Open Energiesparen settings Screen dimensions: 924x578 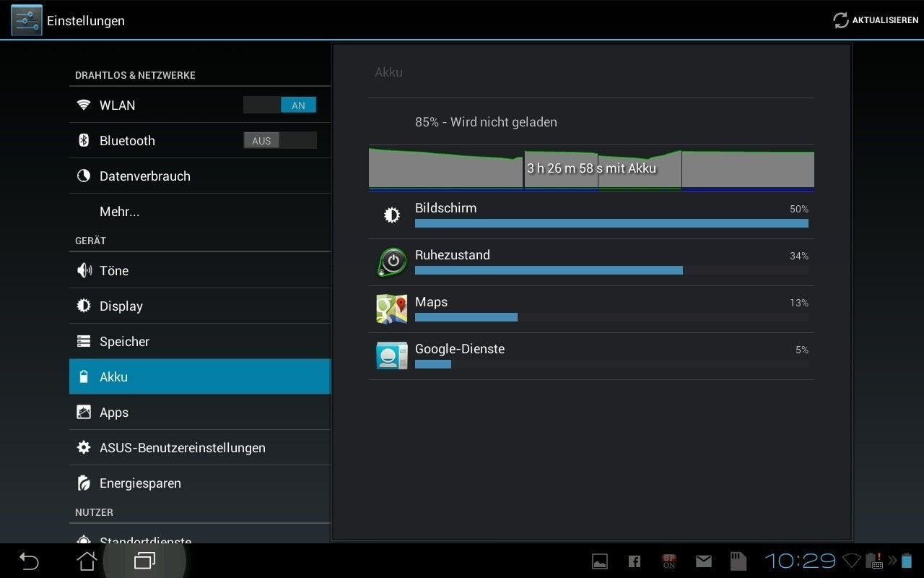point(200,483)
